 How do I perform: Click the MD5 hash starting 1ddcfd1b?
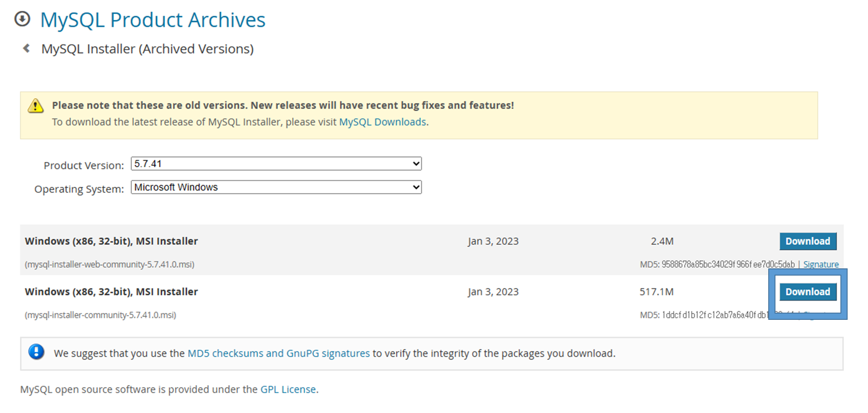715,315
